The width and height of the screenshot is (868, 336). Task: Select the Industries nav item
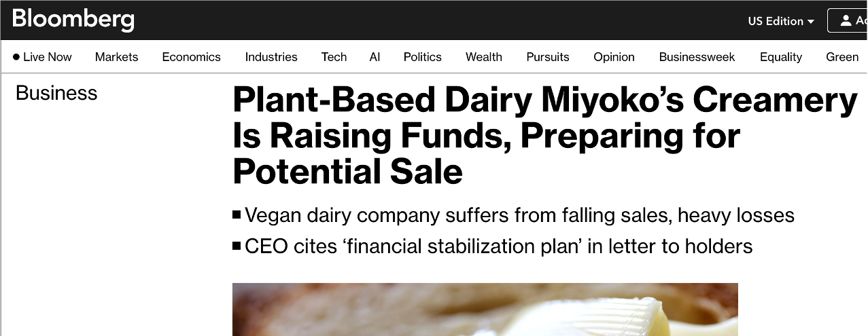271,57
